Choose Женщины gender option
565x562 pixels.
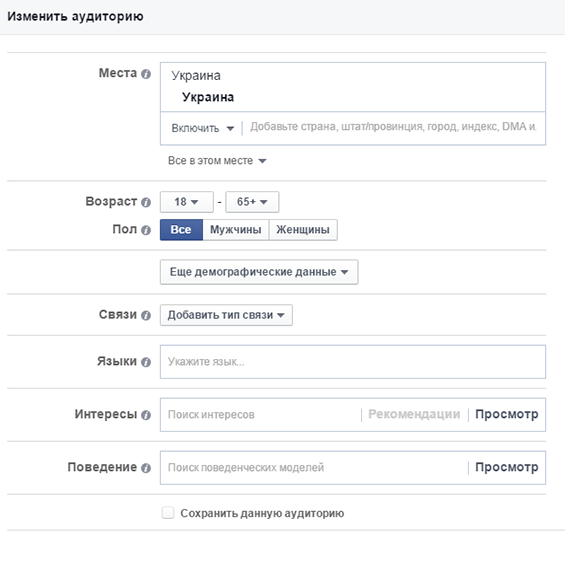click(303, 229)
